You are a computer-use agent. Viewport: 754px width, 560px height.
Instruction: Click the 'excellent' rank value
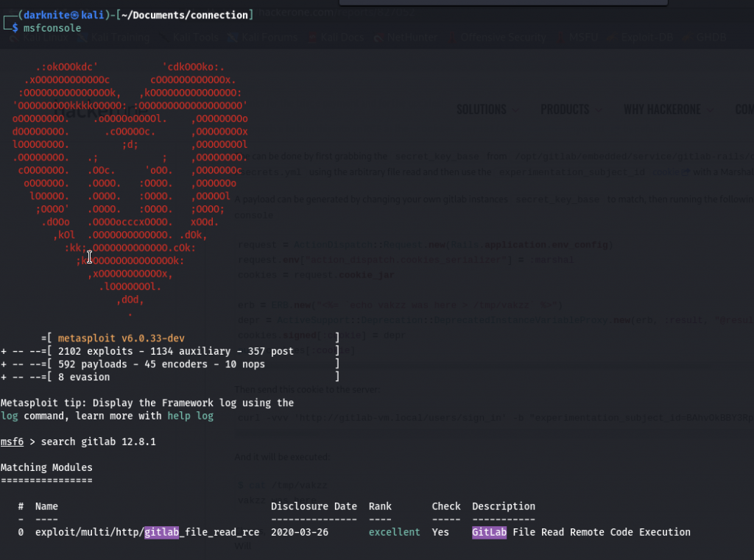(x=394, y=532)
